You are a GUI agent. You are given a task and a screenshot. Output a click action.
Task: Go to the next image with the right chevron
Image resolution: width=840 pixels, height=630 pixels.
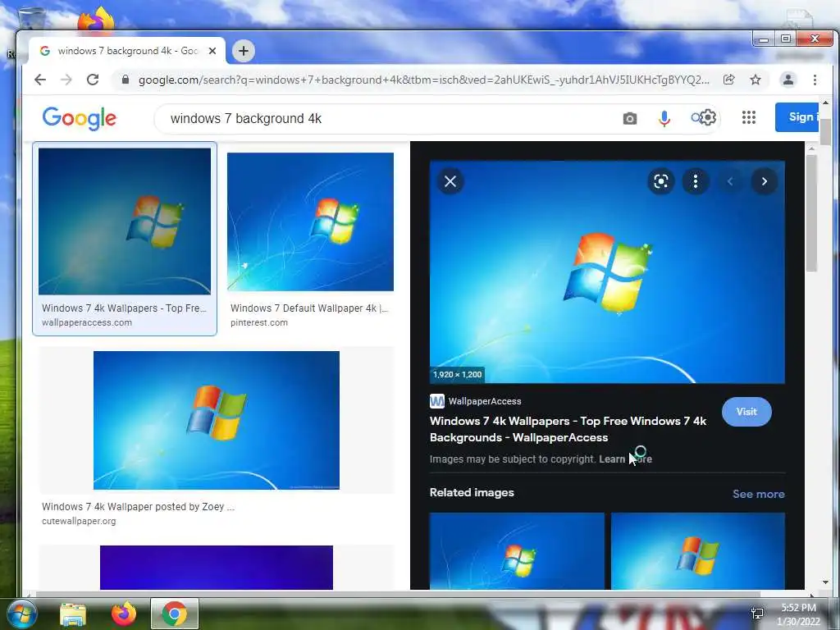point(765,181)
